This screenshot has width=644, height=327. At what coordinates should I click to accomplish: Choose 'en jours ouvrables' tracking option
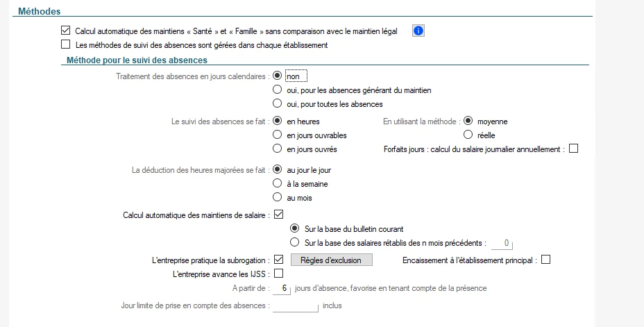(x=278, y=135)
